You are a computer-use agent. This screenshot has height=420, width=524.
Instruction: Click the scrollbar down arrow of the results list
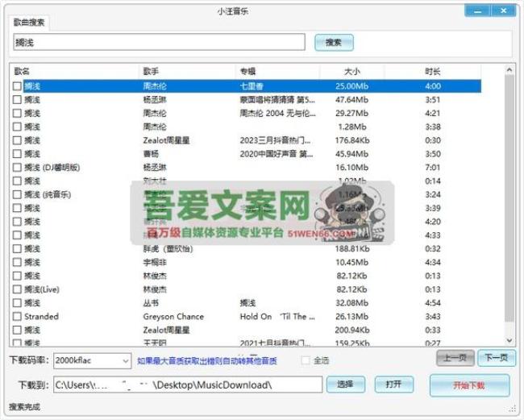[509, 340]
